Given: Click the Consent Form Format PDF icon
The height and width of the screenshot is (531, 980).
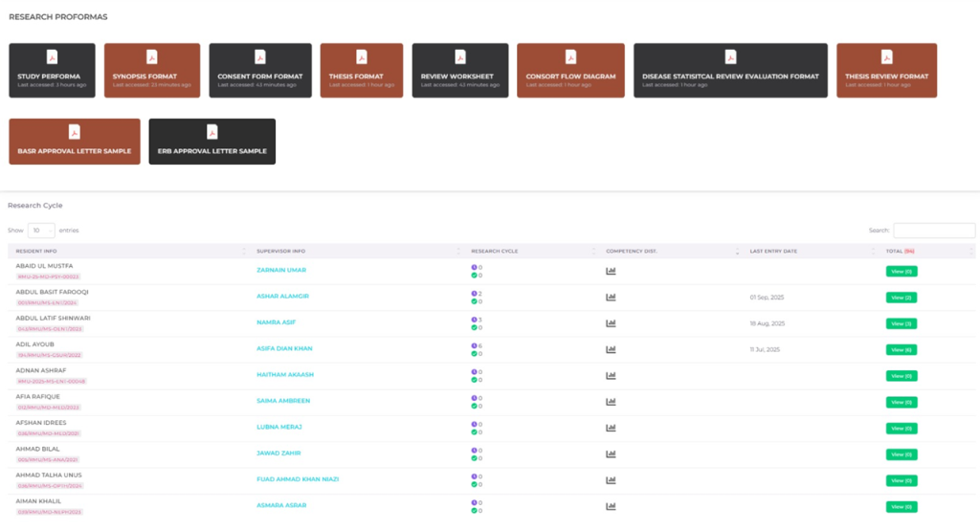Looking at the screenshot, I should [x=260, y=57].
